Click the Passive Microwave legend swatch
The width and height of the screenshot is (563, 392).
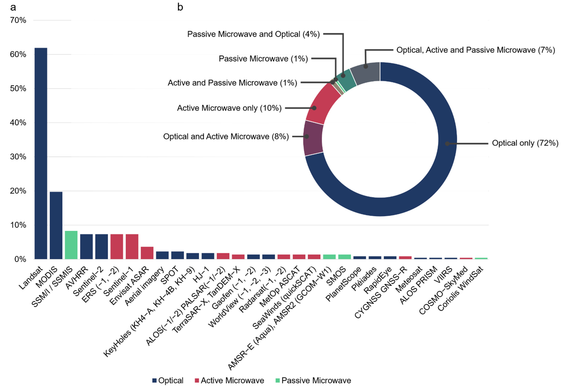278,380
